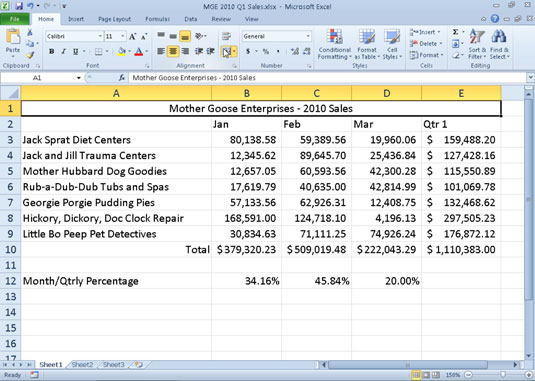Switch to the Review tab
The height and width of the screenshot is (381, 535).
[x=221, y=19]
